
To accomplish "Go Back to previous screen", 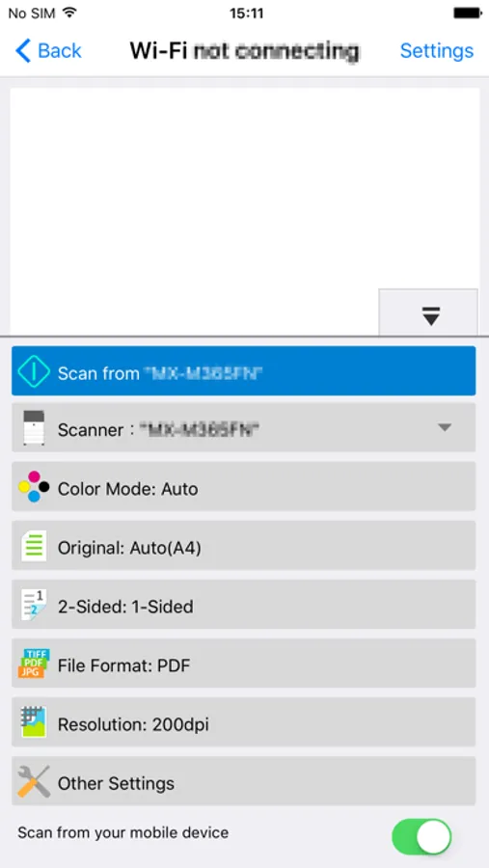I will [x=49, y=50].
